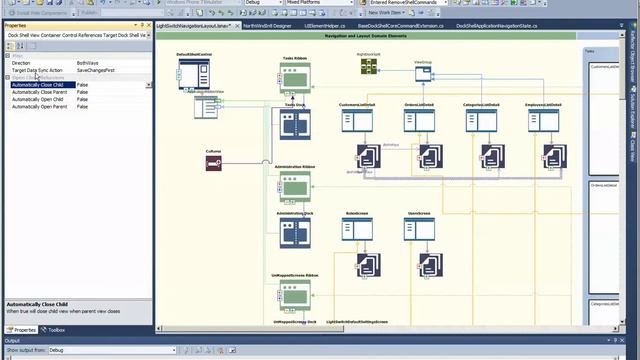Click the diagram vertical scroll up arrow
Screen dimensions: 640x360
pos(622,35)
